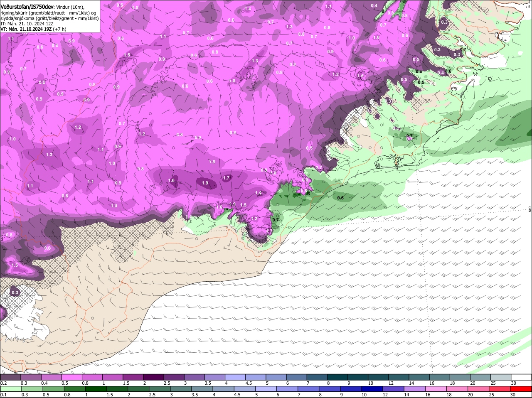Image resolution: width=532 pixels, height=398 pixels.
Task: Click upper legend swatch between 25 and 30
Action: (501, 377)
